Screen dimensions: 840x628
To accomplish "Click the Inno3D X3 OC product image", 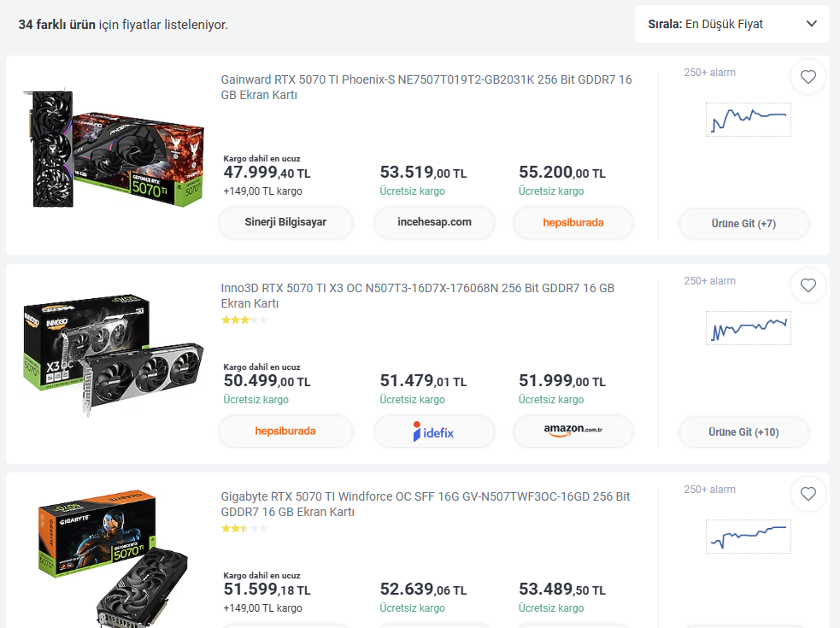I will [x=114, y=355].
